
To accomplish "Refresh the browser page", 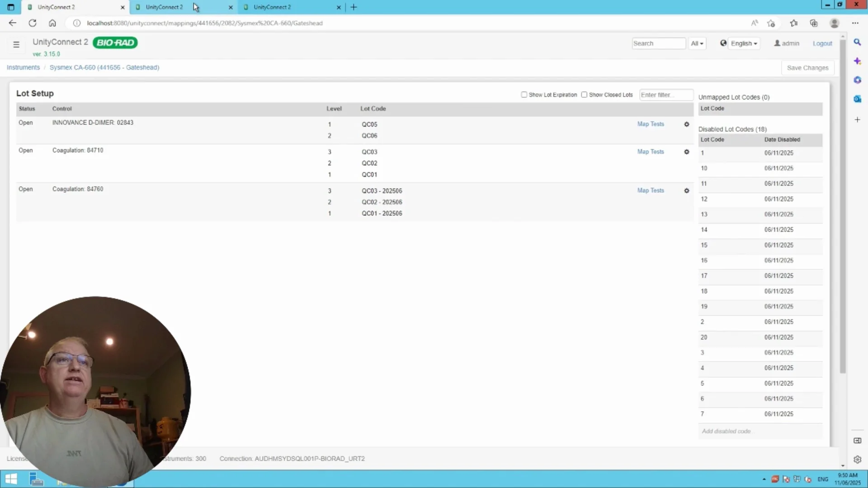I will [33, 23].
